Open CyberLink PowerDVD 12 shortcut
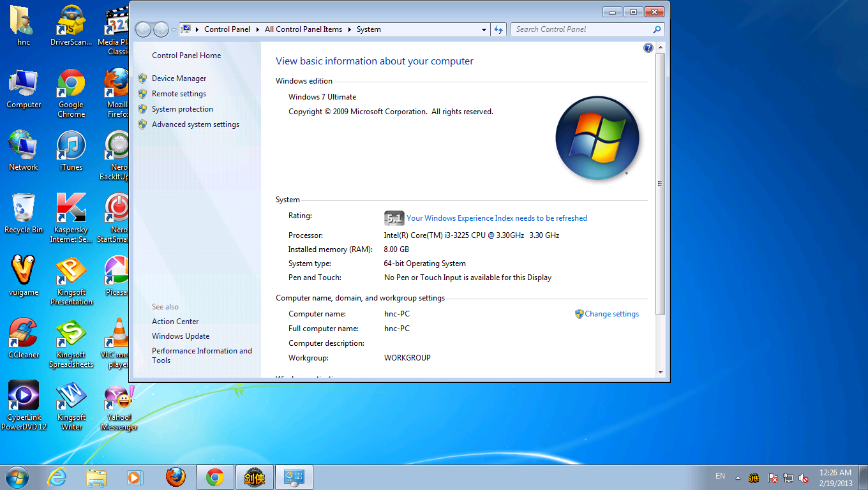This screenshot has width=868, height=490. click(24, 406)
